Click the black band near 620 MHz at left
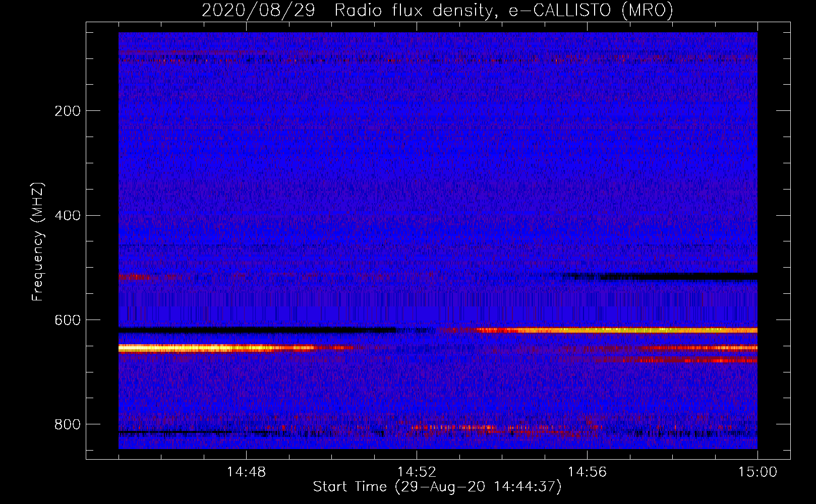Screen dimensions: 816x504 (257, 330)
